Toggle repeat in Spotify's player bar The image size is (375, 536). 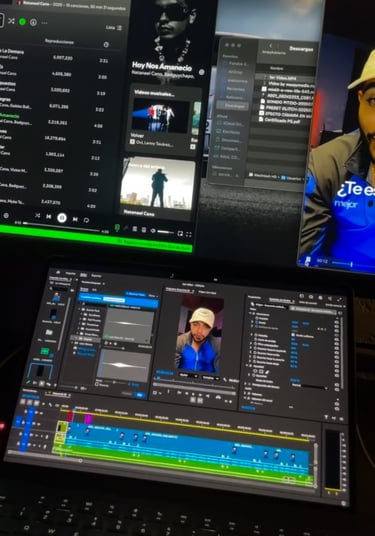point(86,220)
